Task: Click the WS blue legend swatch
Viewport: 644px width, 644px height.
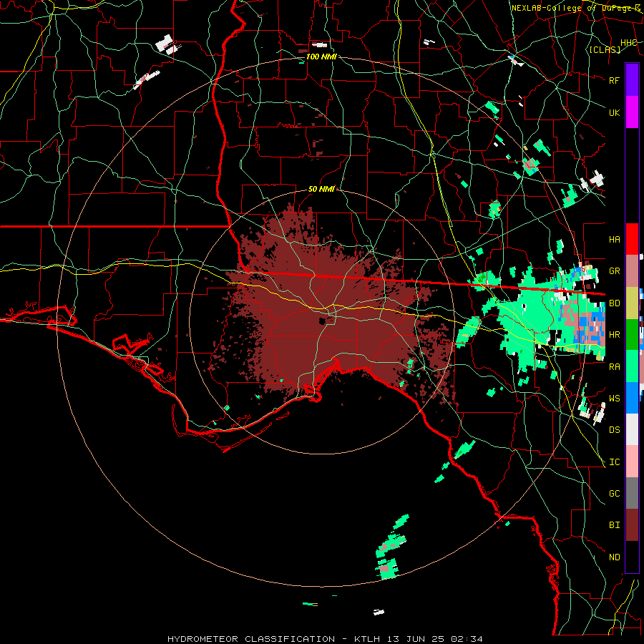Action: coord(632,398)
